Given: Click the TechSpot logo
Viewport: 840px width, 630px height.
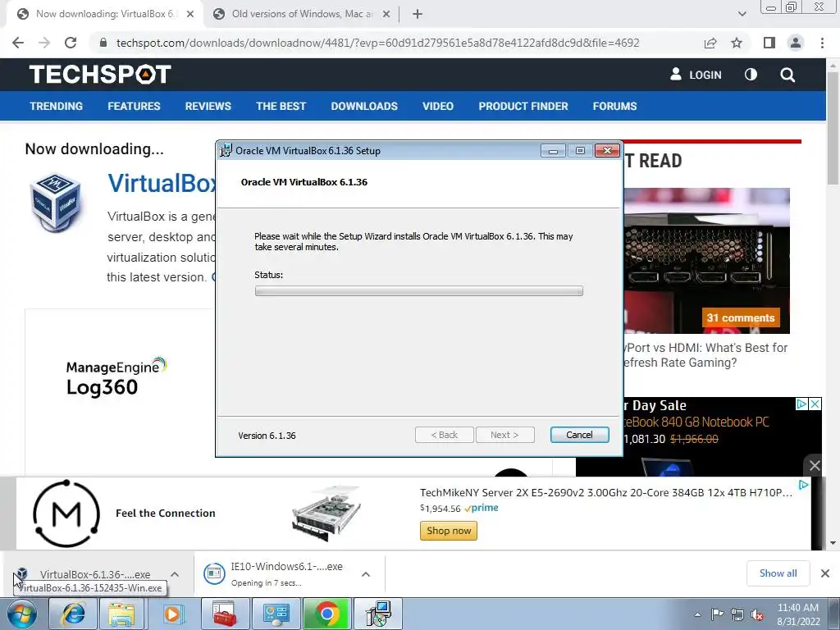Looking at the screenshot, I should tap(100, 74).
